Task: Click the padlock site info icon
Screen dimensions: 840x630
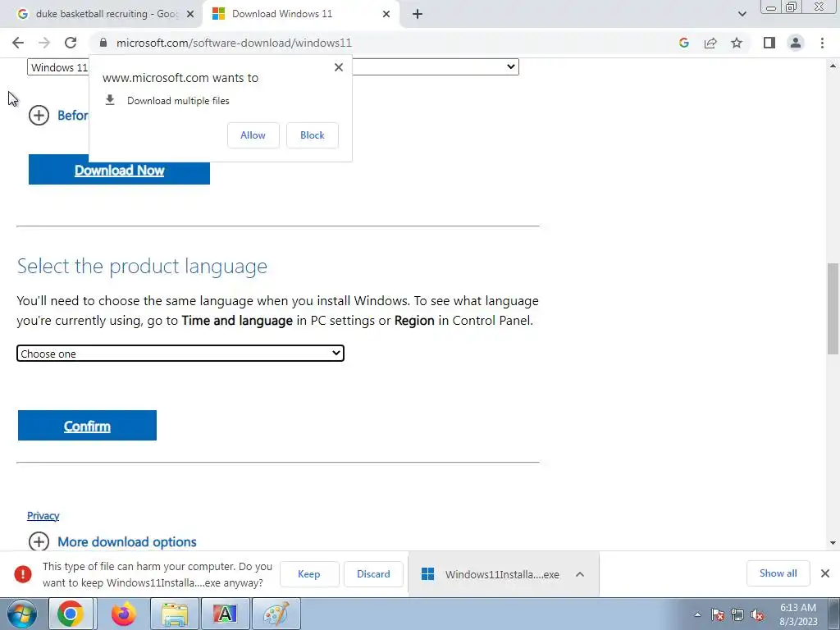Action: (103, 43)
